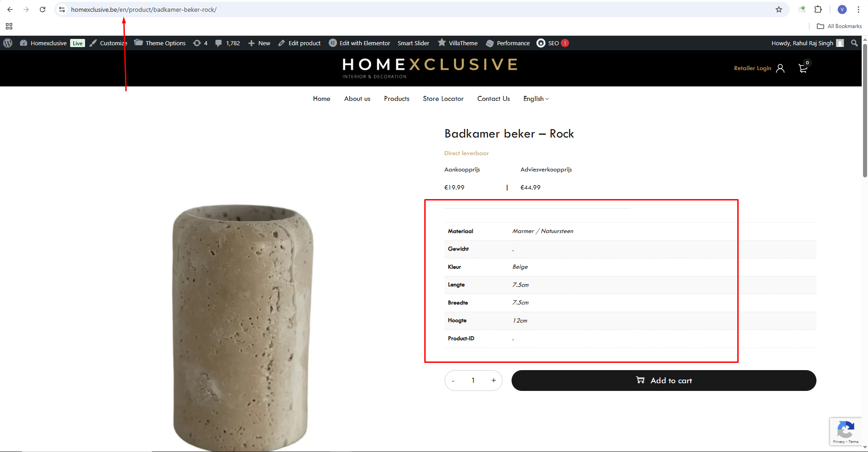
Task: Click the WordPress logo icon in admin bar
Action: [x=8, y=43]
